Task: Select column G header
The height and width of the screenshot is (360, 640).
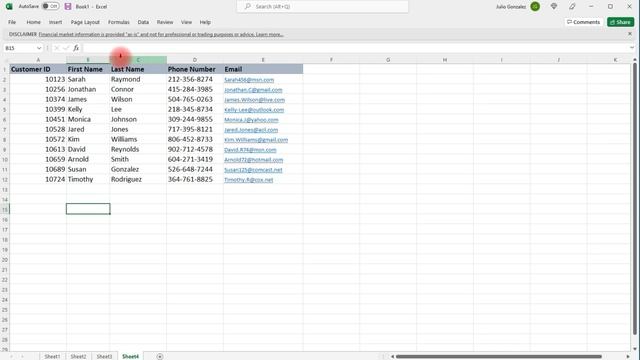Action: coord(388,60)
